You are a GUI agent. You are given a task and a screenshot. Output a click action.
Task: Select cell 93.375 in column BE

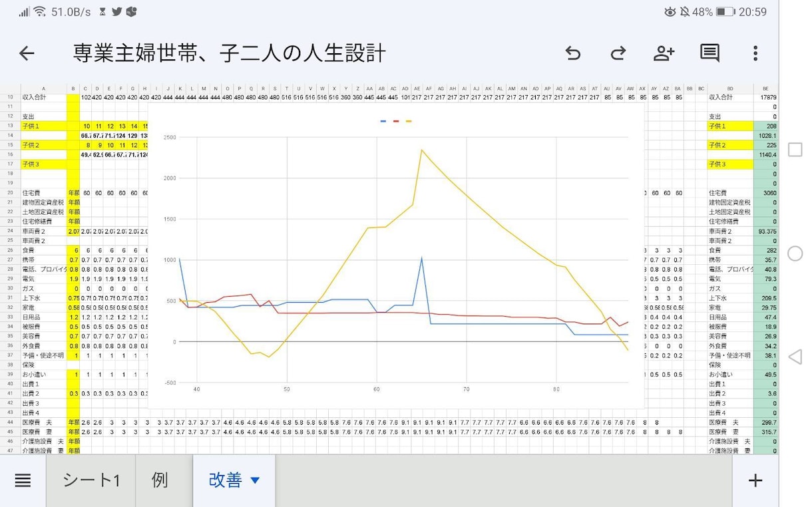tap(765, 232)
